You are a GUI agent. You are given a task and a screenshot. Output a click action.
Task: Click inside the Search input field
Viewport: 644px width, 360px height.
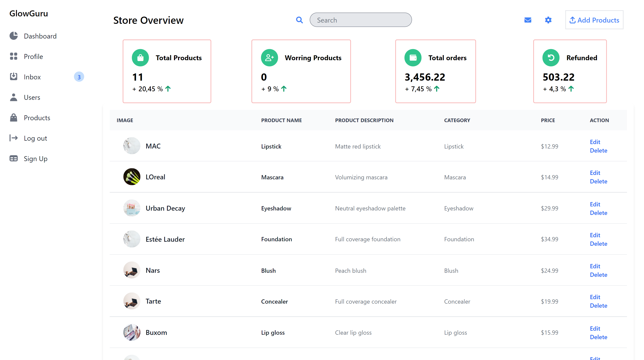(x=361, y=20)
